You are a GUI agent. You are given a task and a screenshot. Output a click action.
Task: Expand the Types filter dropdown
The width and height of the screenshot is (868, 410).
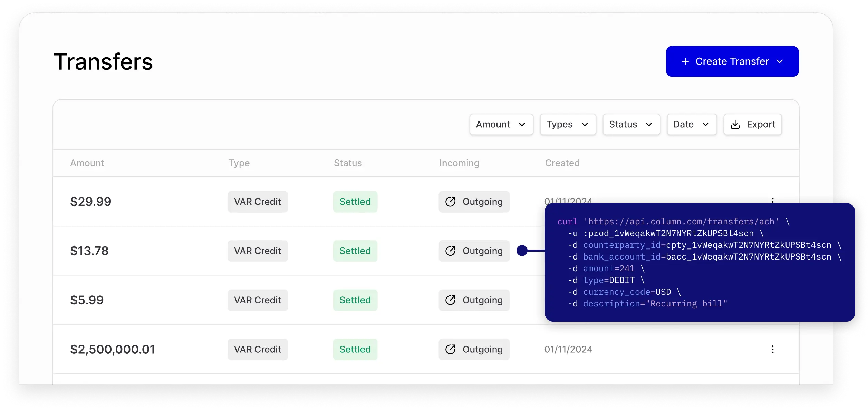point(568,124)
